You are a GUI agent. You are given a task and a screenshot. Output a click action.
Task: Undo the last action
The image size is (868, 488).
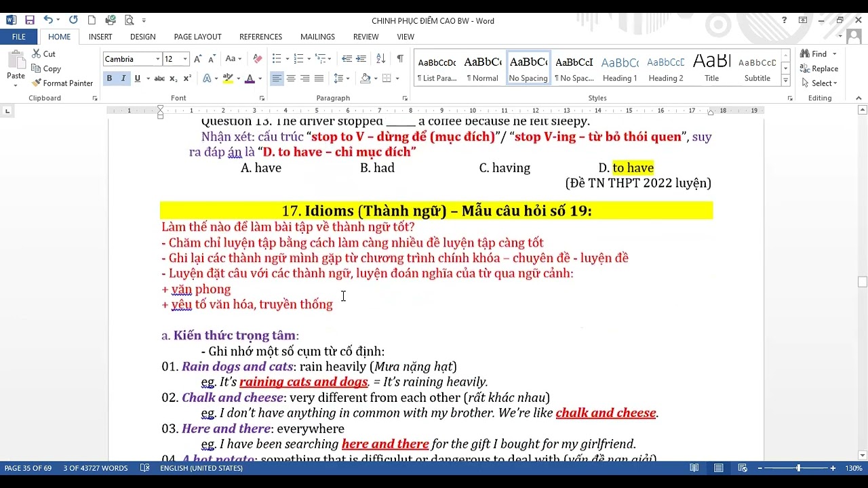coord(48,20)
